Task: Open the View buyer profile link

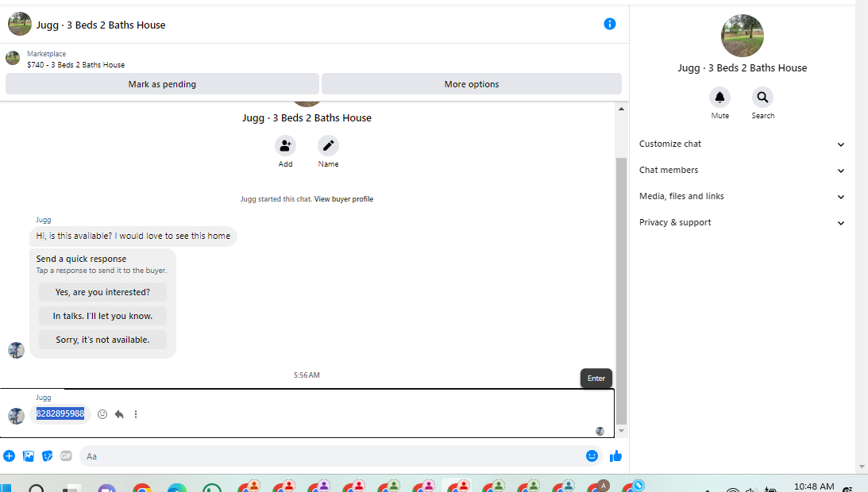Action: 344,199
